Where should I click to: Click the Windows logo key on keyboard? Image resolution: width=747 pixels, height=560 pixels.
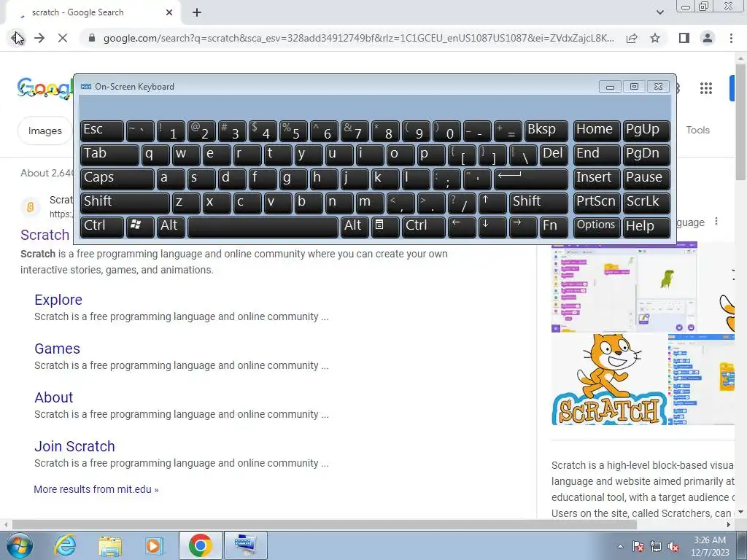coord(140,226)
